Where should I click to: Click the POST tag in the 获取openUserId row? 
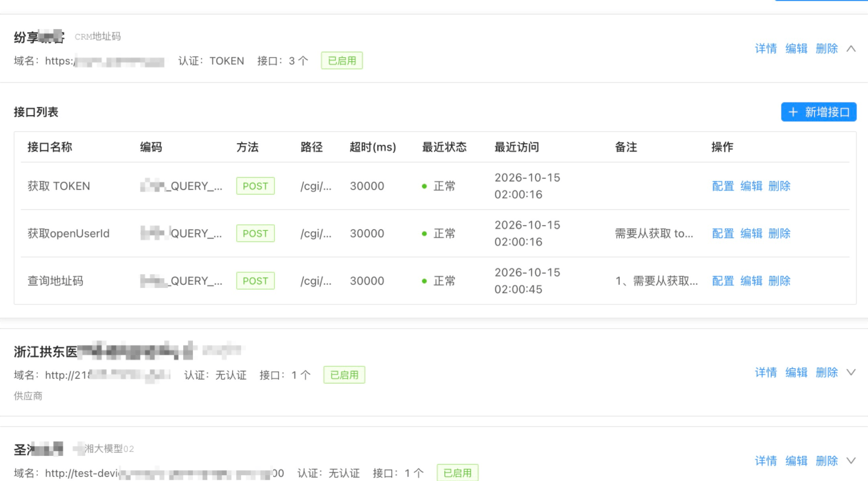pyautogui.click(x=255, y=234)
